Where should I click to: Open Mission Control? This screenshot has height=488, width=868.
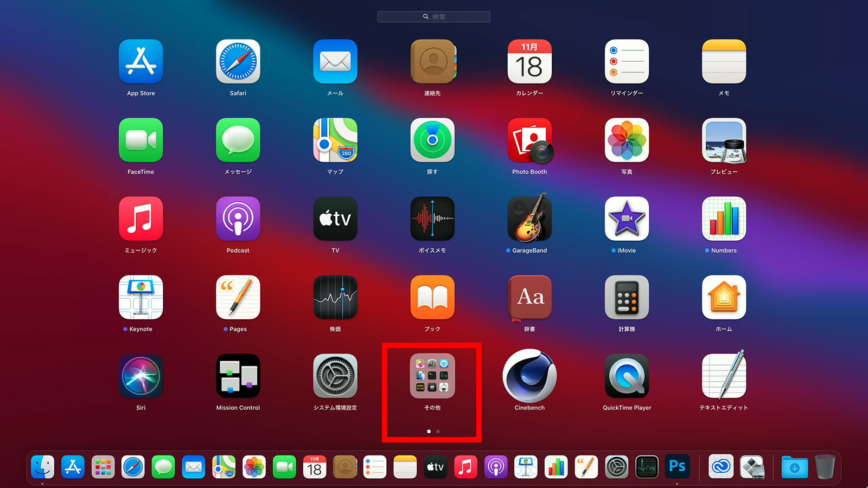tap(238, 376)
